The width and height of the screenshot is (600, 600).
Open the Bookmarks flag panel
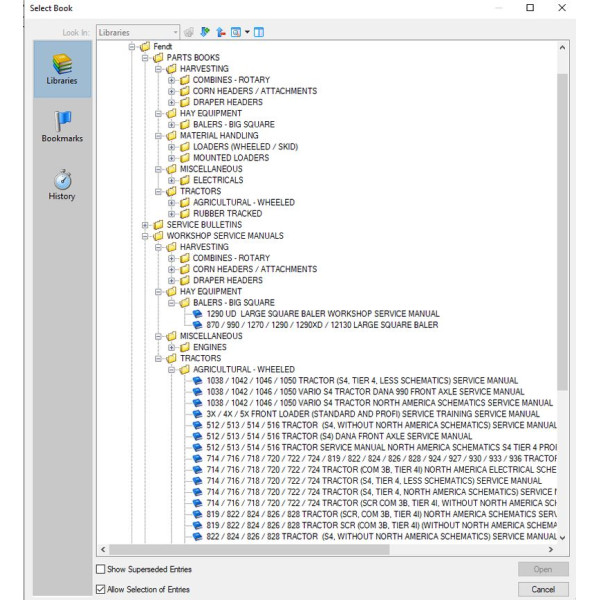(x=62, y=125)
